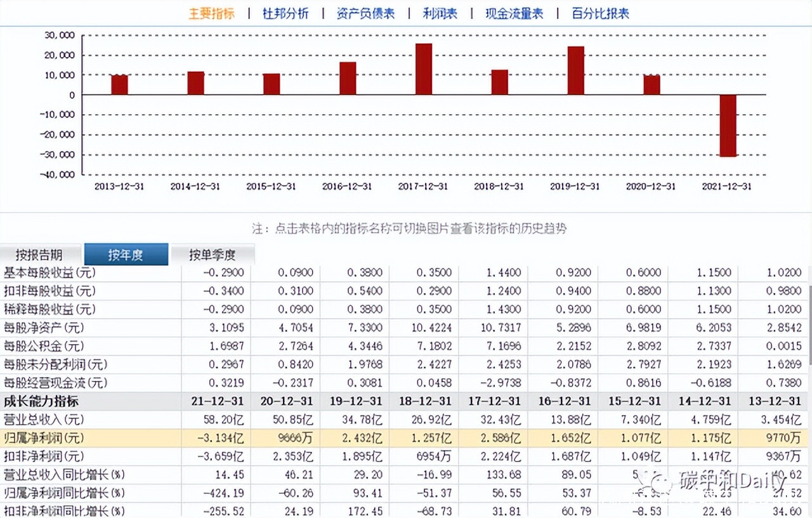The image size is (812, 518).
Task: Switch view to 按报告期
Action: coord(39,255)
